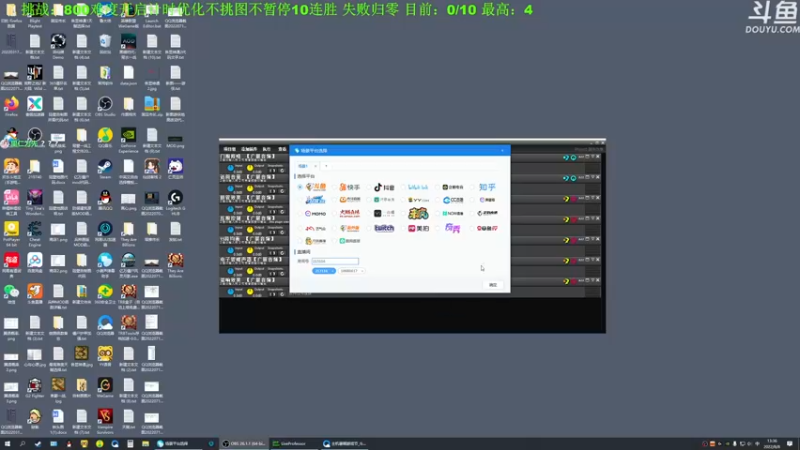Close the 弹幕平台选择 dialog
Viewport: 800px width, 450px height.
(503, 151)
